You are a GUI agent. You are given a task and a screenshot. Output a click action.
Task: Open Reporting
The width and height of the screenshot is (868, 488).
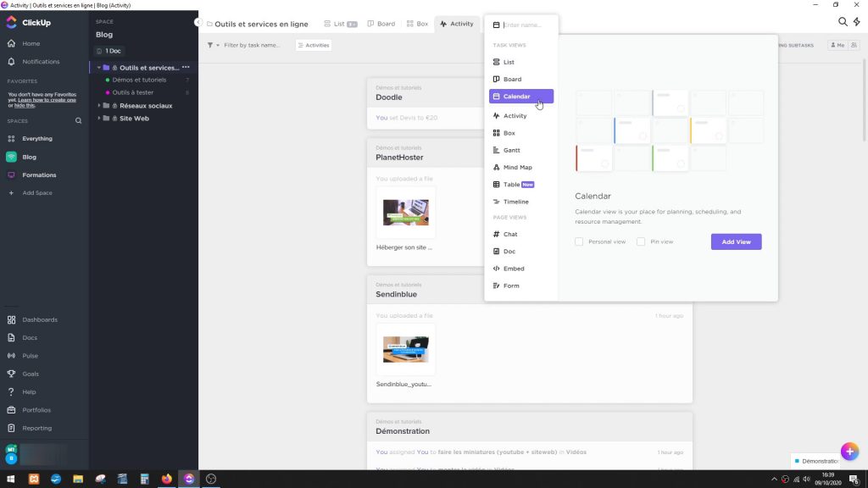tap(36, 428)
